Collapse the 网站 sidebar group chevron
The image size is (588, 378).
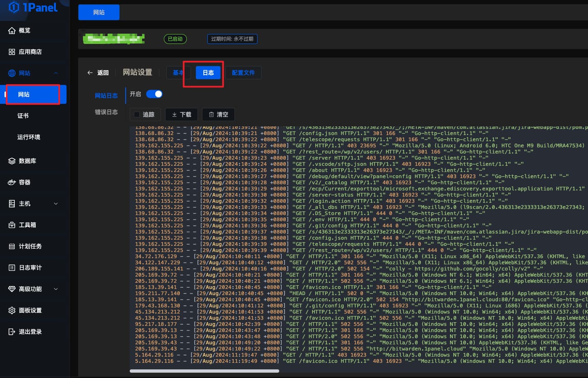[56, 73]
